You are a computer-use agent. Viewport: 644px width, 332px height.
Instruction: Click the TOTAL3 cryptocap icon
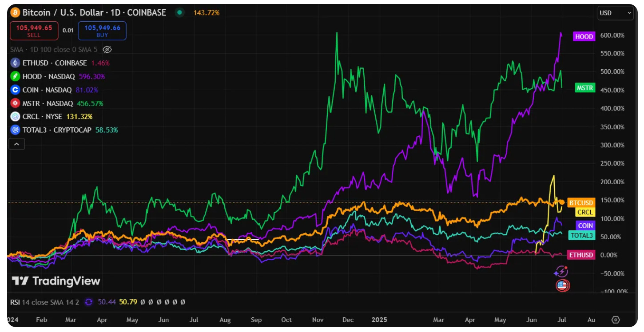coord(16,130)
